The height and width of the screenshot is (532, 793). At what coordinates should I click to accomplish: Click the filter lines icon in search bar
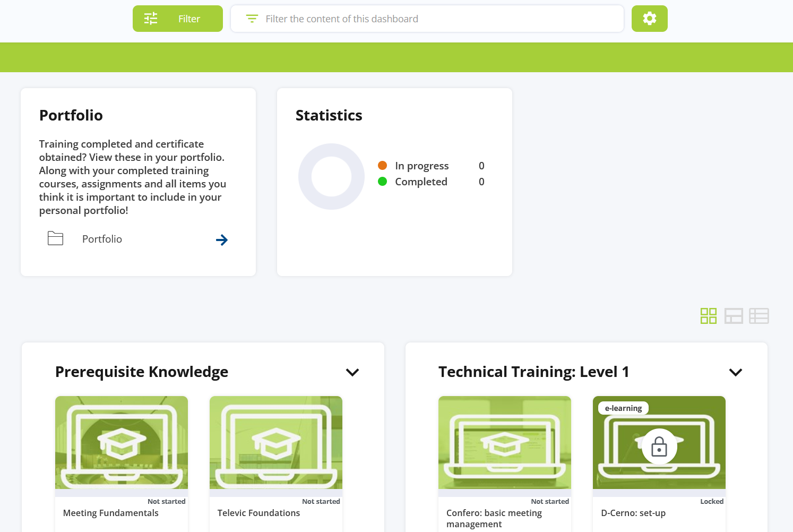point(252,19)
